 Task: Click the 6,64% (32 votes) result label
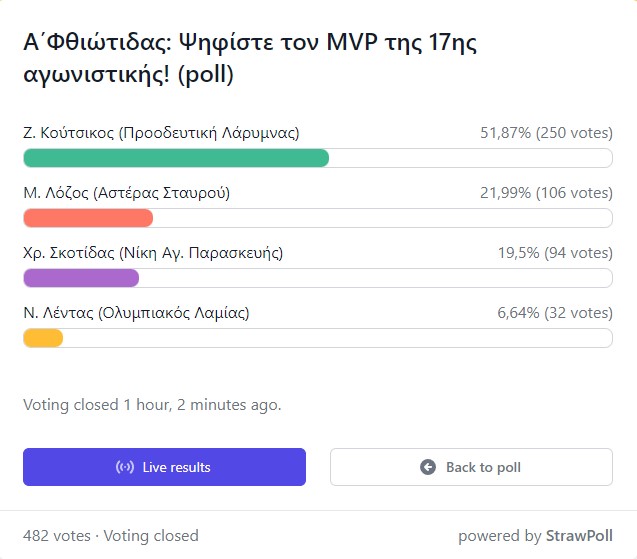point(555,313)
